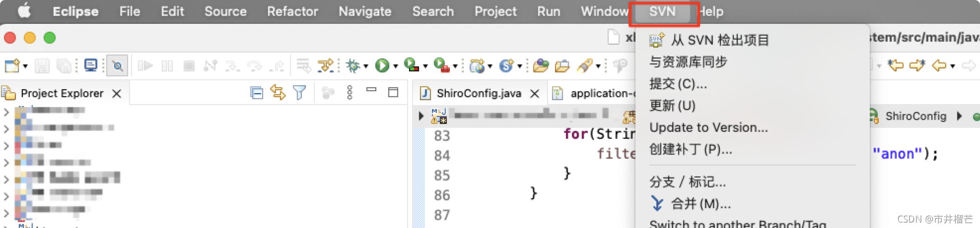Image resolution: width=980 pixels, height=228 pixels.
Task: Click the Search flashlight toolbar icon
Action: [x=585, y=65]
